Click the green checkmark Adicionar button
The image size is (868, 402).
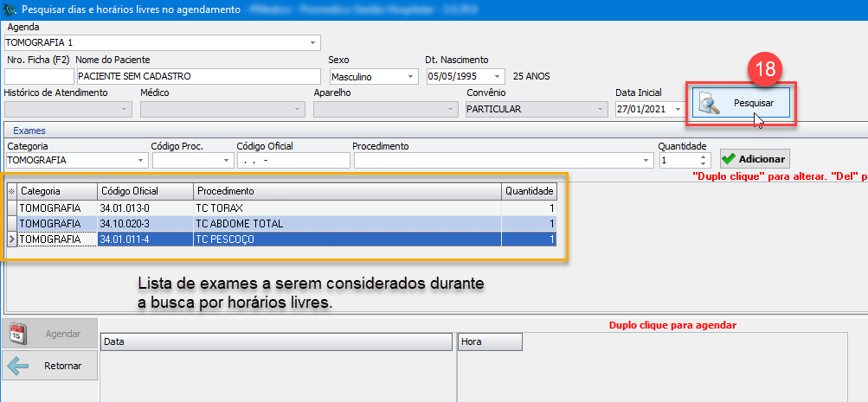click(755, 159)
